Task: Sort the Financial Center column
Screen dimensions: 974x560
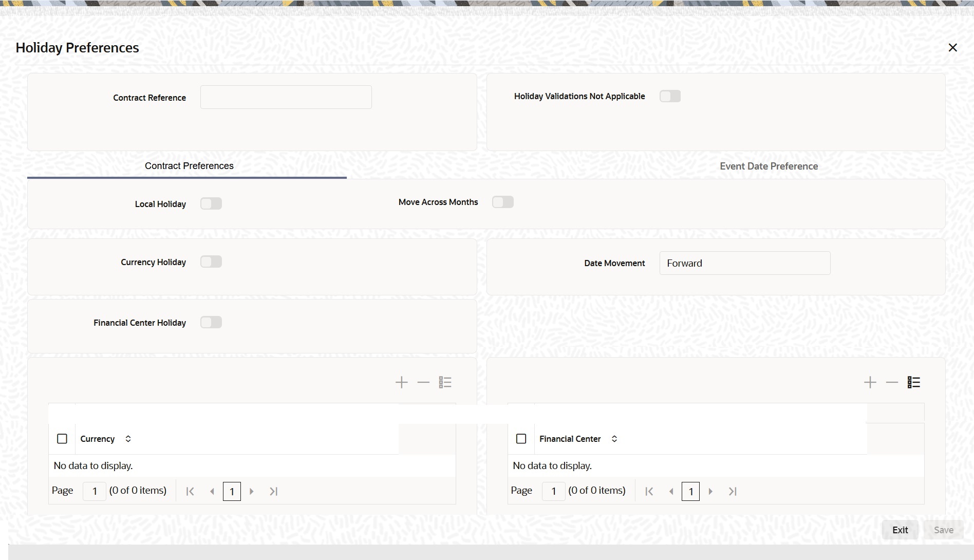Action: (x=614, y=439)
